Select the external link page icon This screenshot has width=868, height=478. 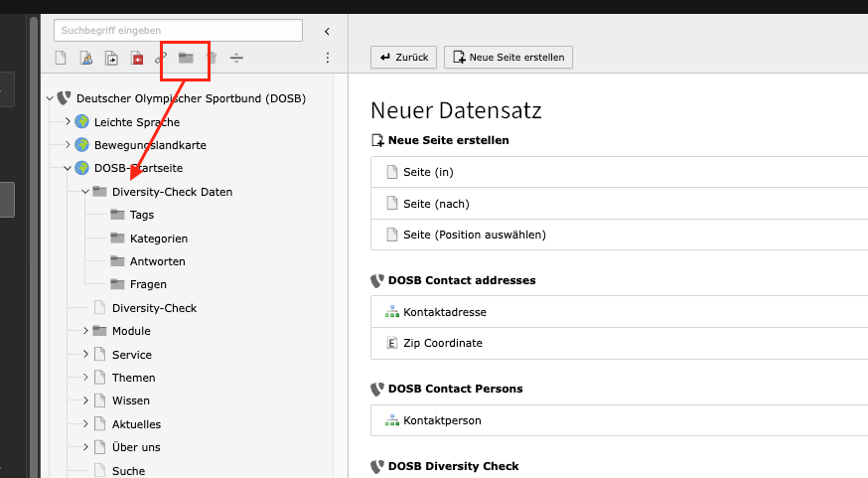coord(161,58)
